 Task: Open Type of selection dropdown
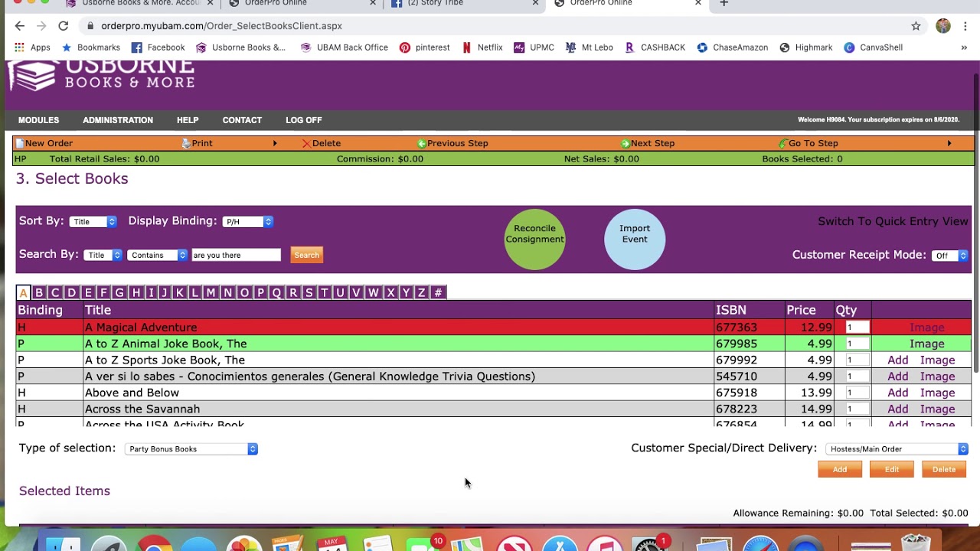tap(191, 449)
